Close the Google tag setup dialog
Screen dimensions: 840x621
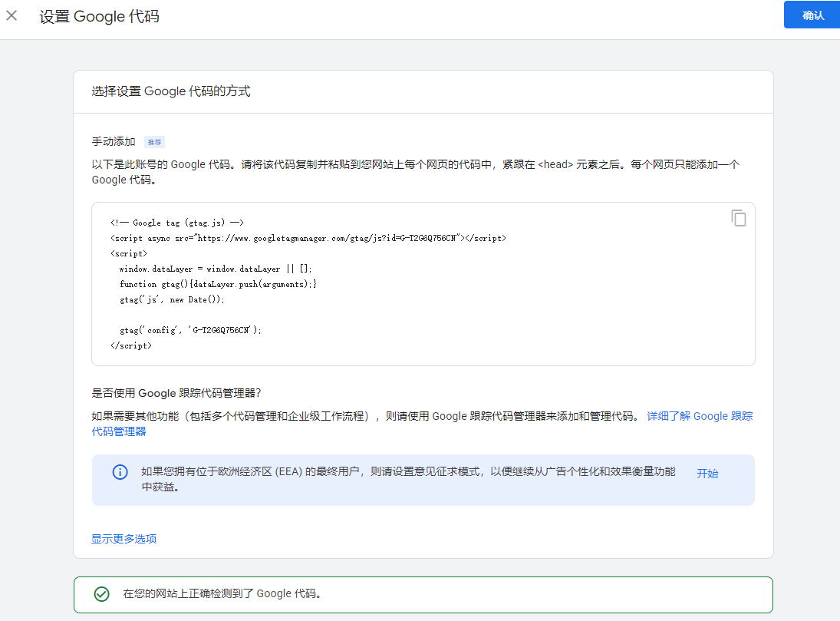(12, 15)
